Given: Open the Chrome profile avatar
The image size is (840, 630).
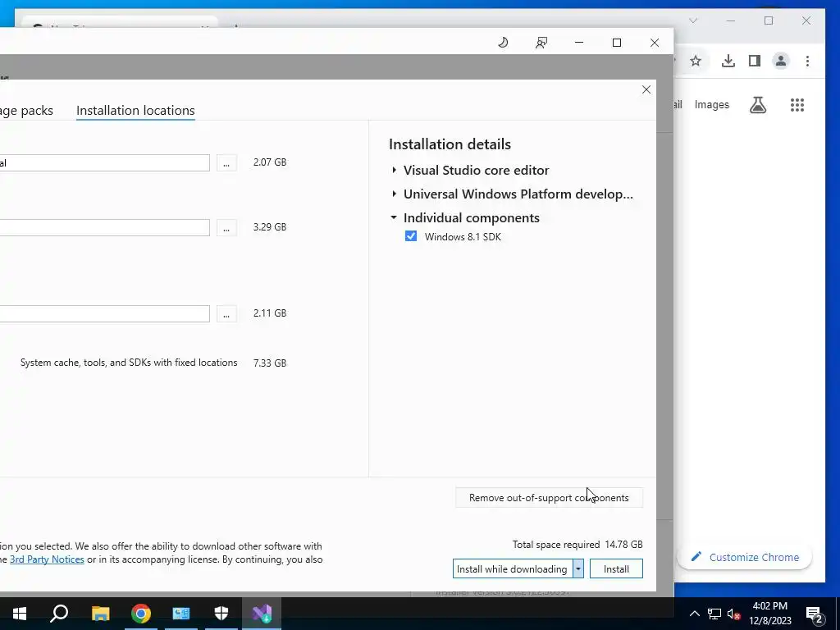Looking at the screenshot, I should (781, 61).
